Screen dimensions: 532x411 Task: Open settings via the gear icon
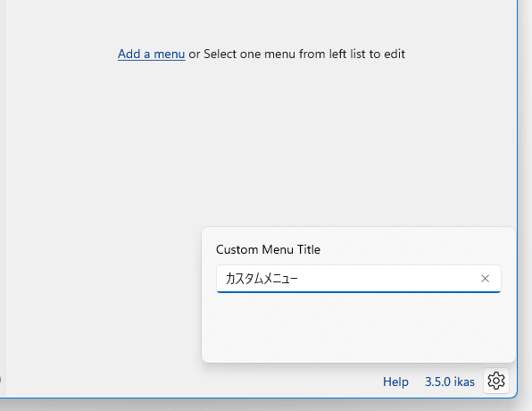coord(496,381)
